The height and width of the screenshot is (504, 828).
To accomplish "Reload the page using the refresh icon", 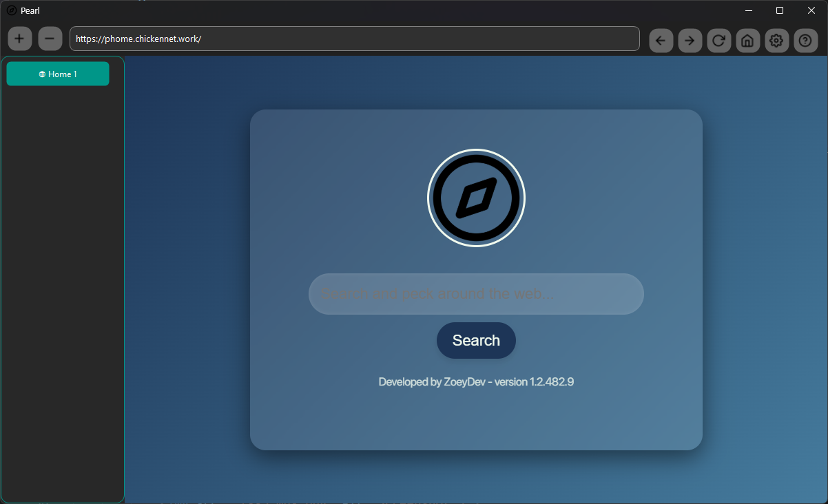I will click(718, 41).
